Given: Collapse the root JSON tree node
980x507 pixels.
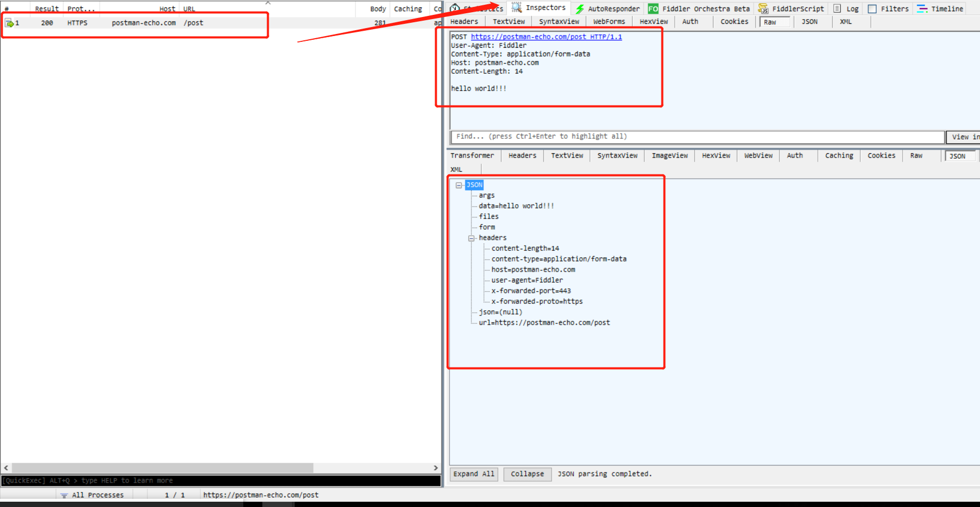Looking at the screenshot, I should click(x=459, y=186).
